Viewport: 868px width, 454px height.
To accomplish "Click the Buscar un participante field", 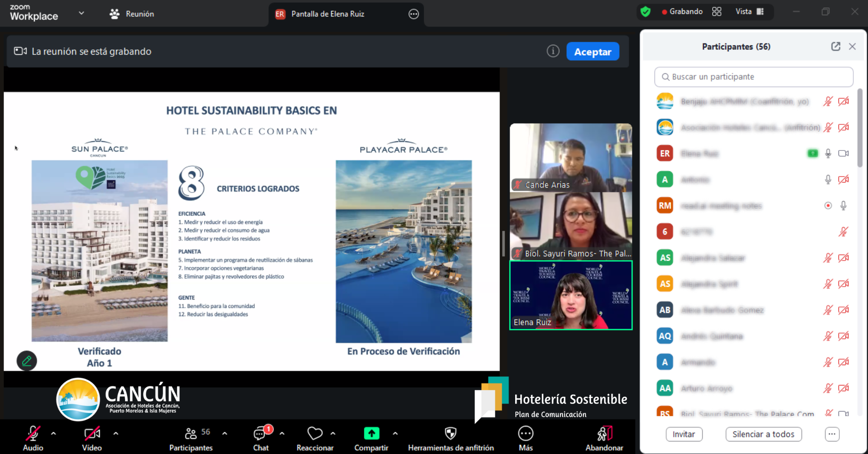I will pos(753,77).
